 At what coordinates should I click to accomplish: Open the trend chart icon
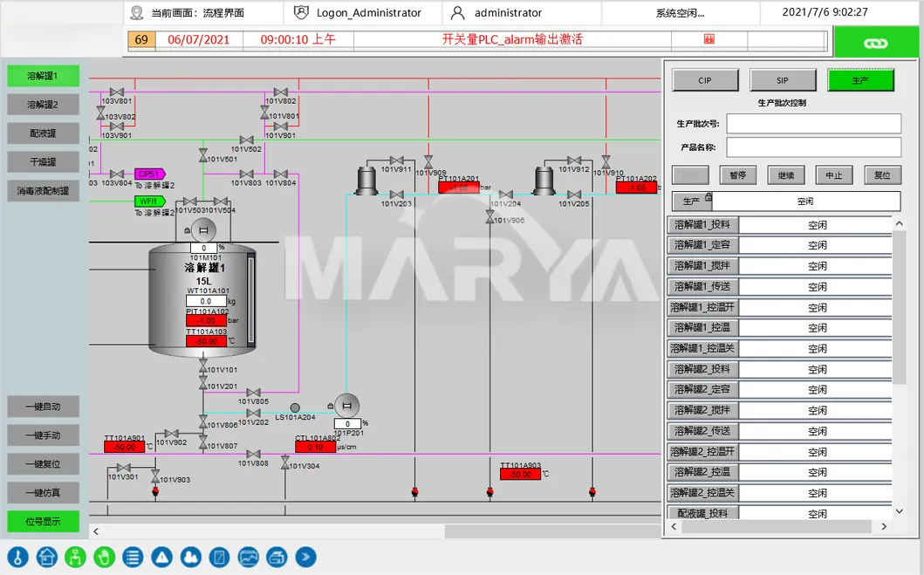point(248,557)
